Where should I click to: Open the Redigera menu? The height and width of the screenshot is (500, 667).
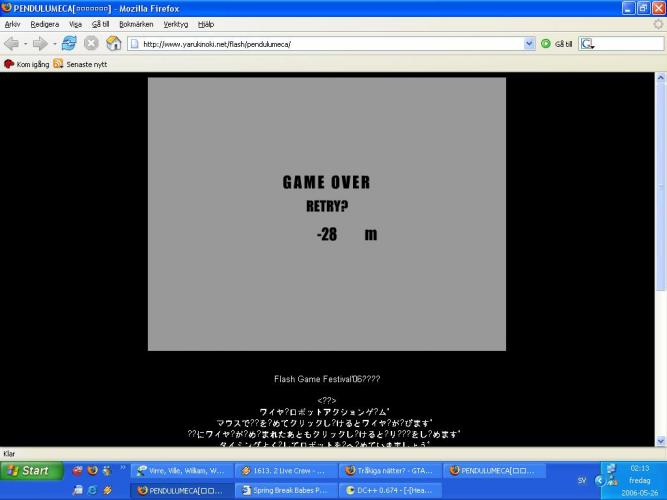click(43, 23)
